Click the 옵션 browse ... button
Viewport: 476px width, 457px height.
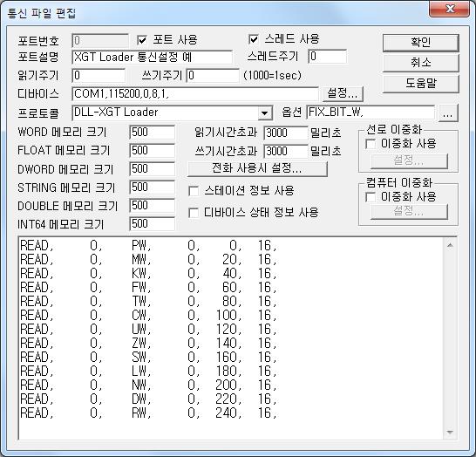448,113
